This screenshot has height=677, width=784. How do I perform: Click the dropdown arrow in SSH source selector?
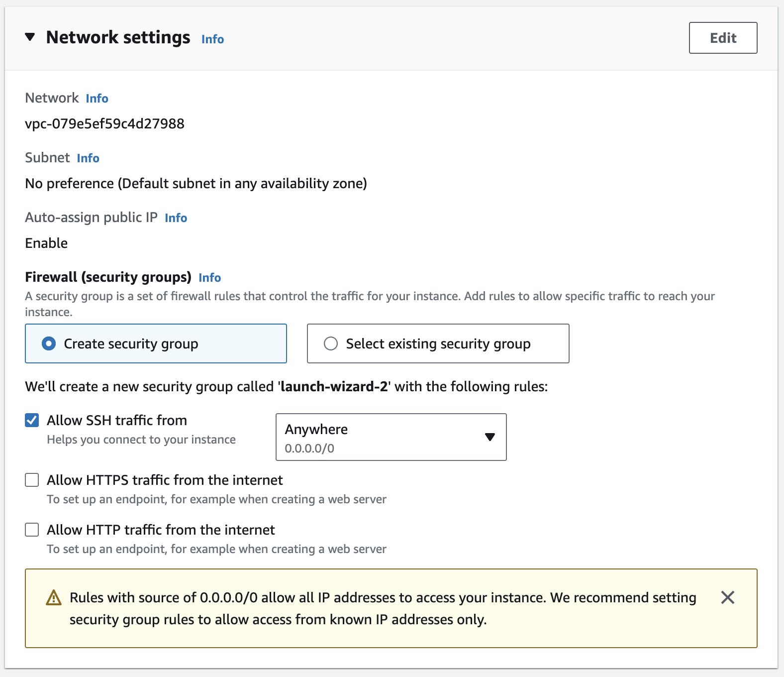490,437
